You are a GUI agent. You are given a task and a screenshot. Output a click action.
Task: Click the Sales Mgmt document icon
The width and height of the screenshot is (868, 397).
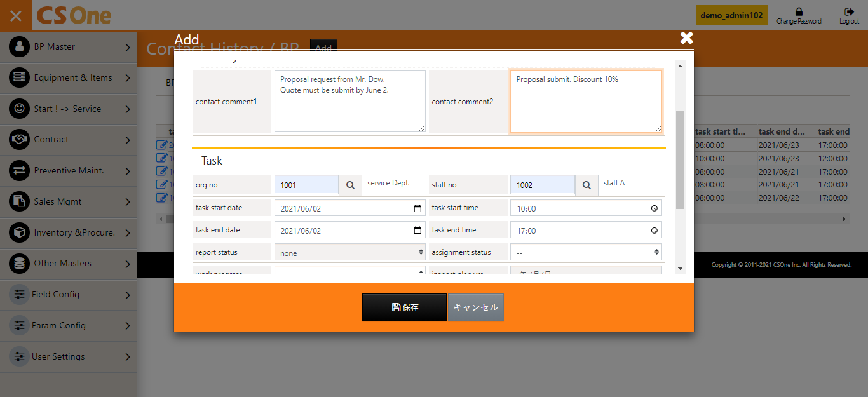pyautogui.click(x=19, y=201)
